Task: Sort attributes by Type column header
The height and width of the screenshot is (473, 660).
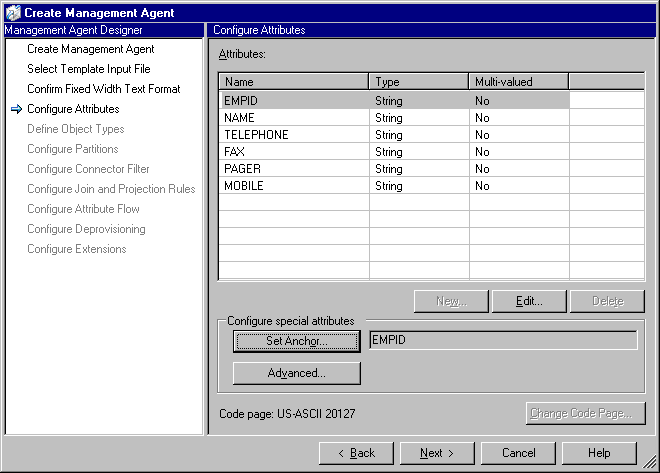Action: coord(419,82)
